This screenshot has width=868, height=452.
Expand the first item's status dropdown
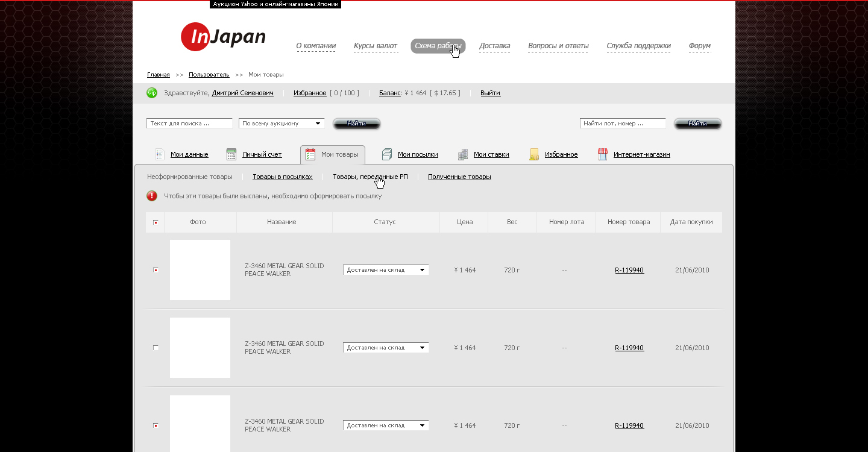[x=386, y=270]
